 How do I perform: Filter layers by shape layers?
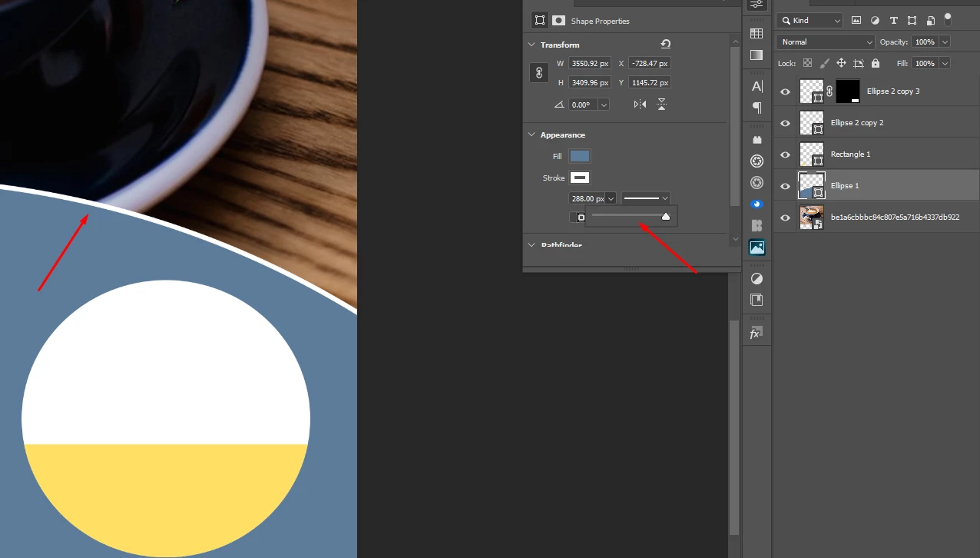coord(912,21)
